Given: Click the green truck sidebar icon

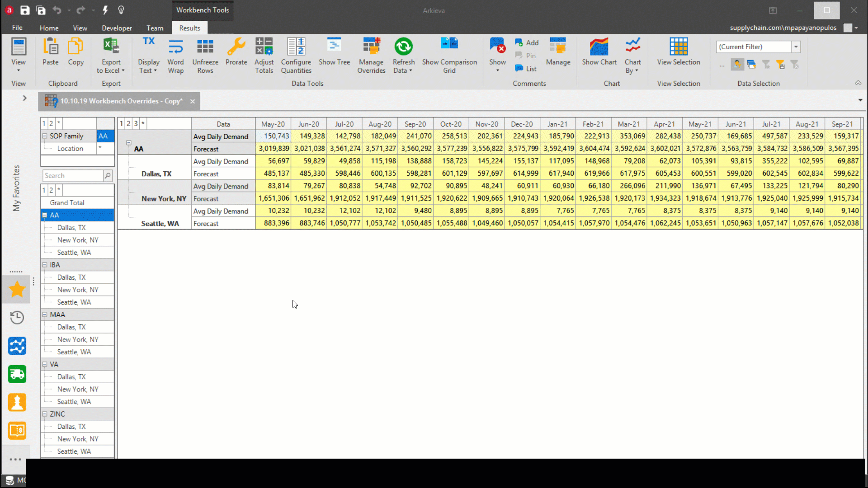Looking at the screenshot, I should click(17, 374).
